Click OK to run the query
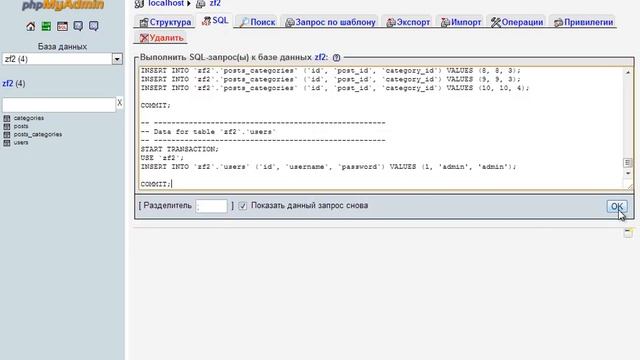This screenshot has width=640, height=360. pos(617,207)
